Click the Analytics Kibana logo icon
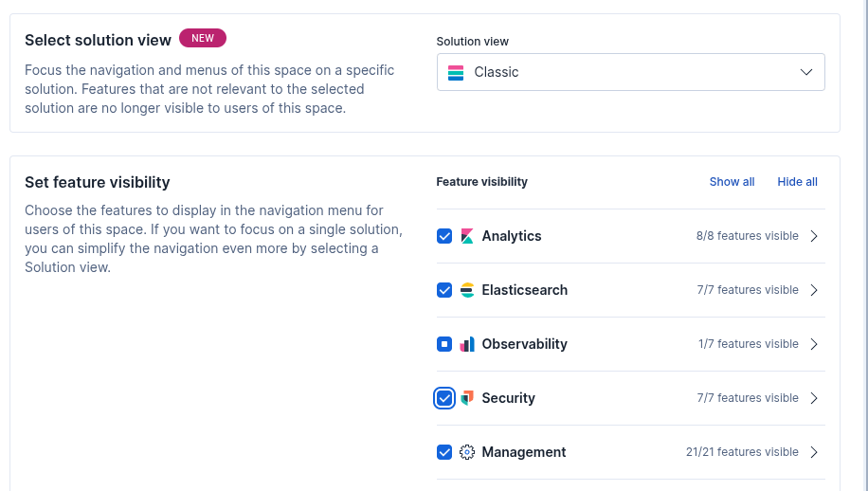Screen dimensions: 868x491 click(467, 236)
